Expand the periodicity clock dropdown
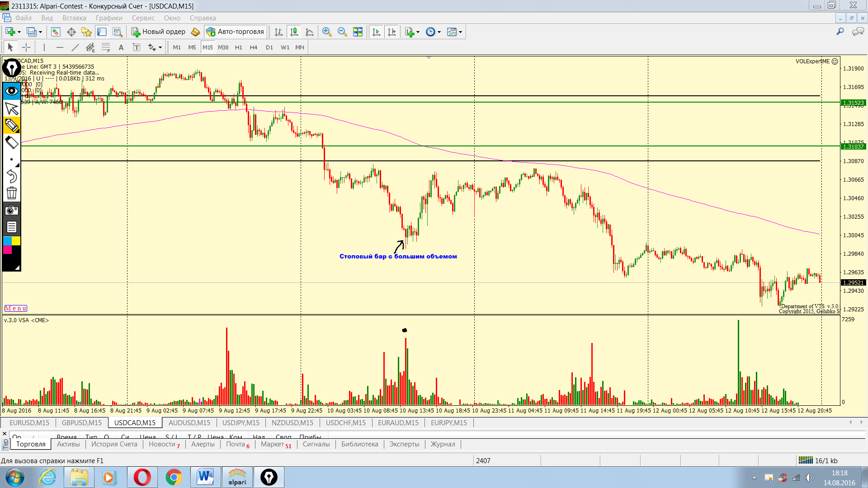The height and width of the screenshot is (488, 868). click(439, 32)
